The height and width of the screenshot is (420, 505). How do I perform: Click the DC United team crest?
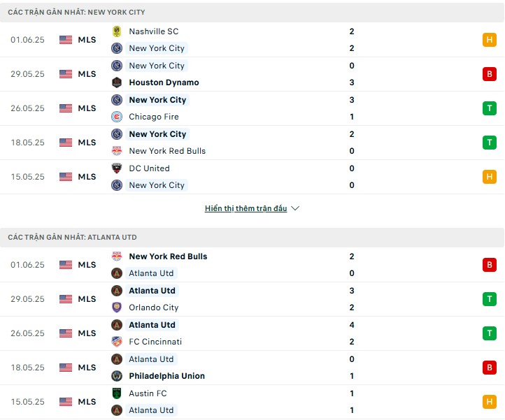click(x=117, y=168)
